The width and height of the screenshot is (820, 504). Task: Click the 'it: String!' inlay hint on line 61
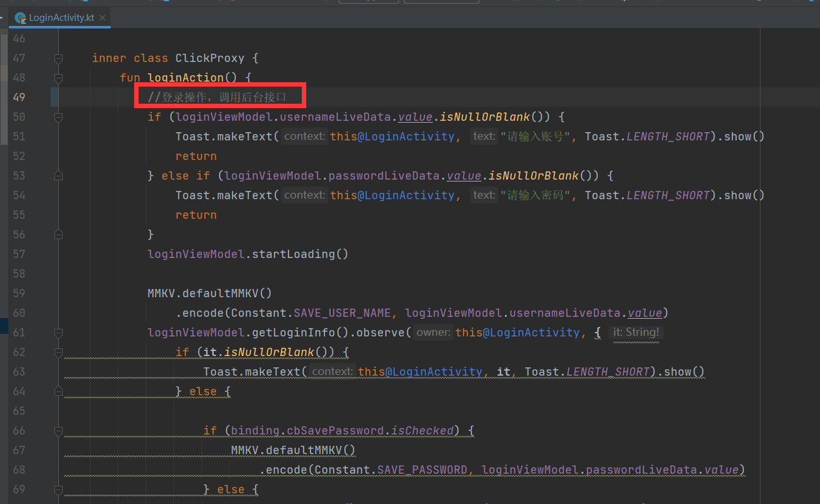[636, 332]
